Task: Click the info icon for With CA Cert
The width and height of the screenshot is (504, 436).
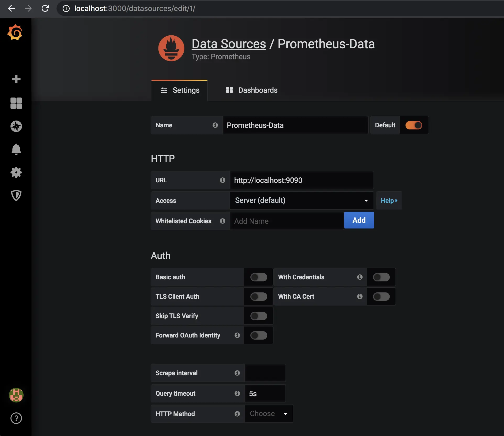Action: pos(360,296)
